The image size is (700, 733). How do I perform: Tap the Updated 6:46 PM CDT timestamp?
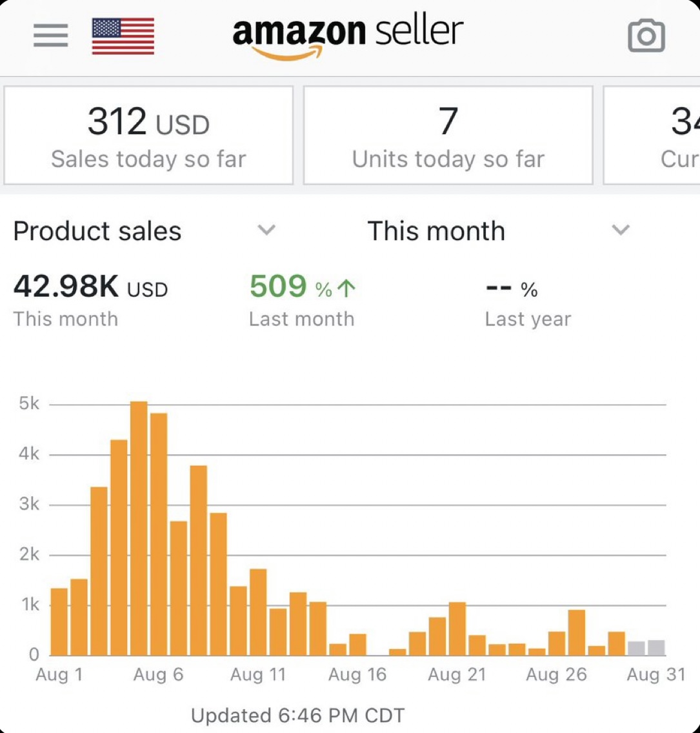point(297,715)
